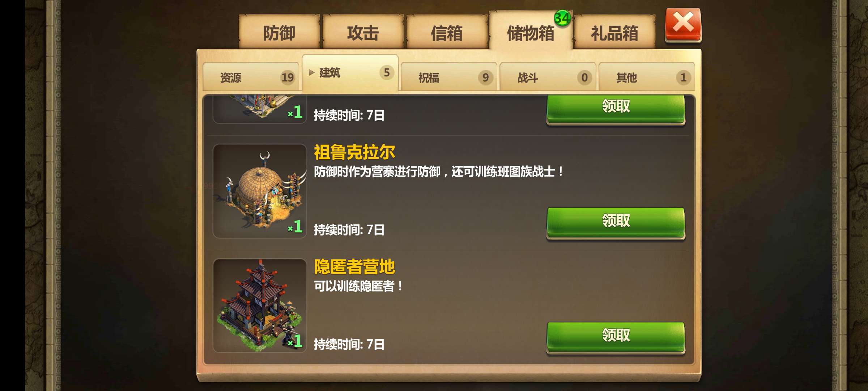The image size is (868, 391).
Task: Switch to the 攻击 tab
Action: coord(363,33)
